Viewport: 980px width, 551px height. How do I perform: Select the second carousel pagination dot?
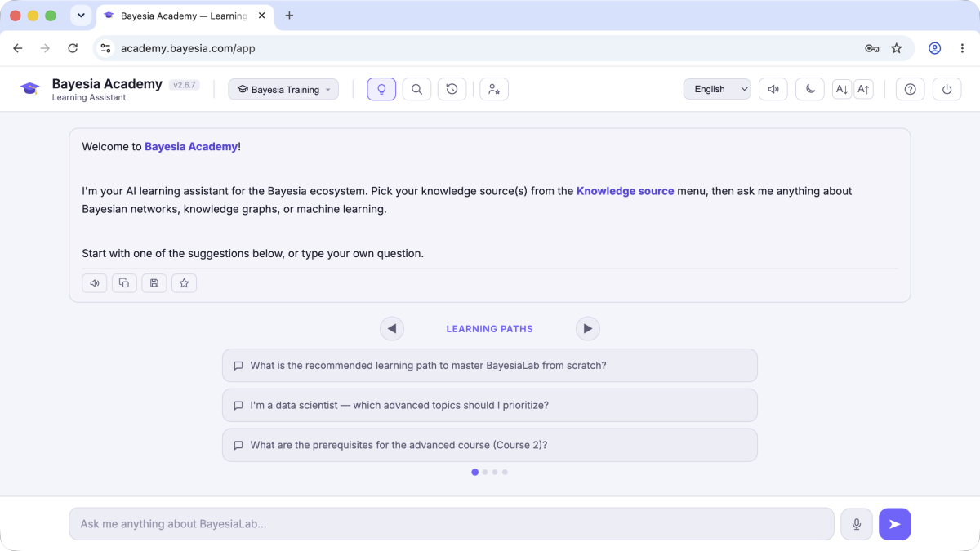pos(485,472)
